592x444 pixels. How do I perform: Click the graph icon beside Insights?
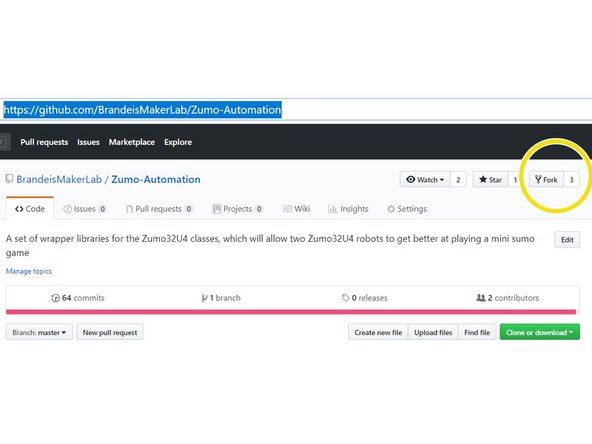[x=332, y=209]
